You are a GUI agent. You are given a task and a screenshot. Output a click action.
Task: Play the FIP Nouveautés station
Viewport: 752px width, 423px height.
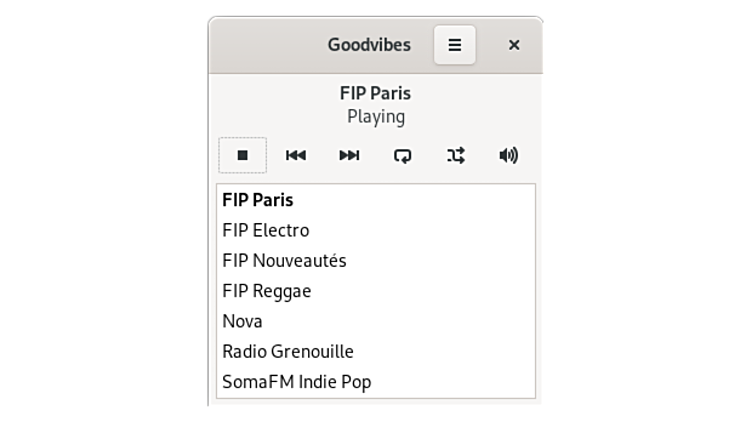[284, 261]
